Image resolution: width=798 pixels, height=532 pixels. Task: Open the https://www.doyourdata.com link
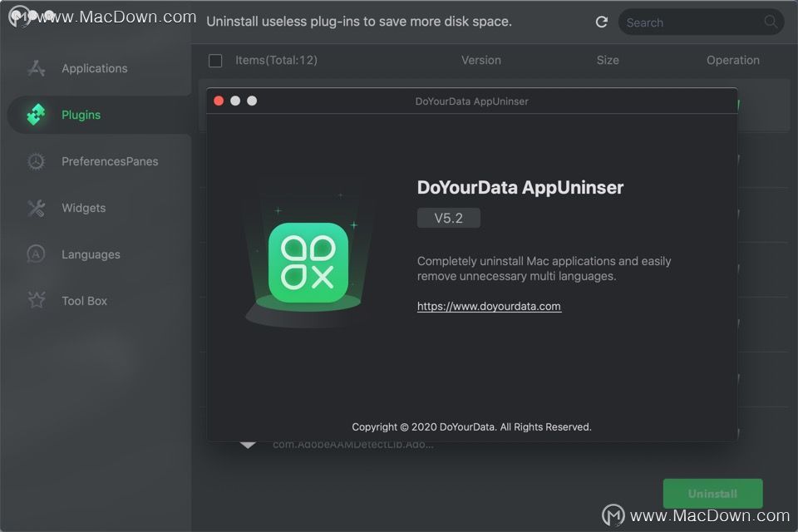point(489,306)
